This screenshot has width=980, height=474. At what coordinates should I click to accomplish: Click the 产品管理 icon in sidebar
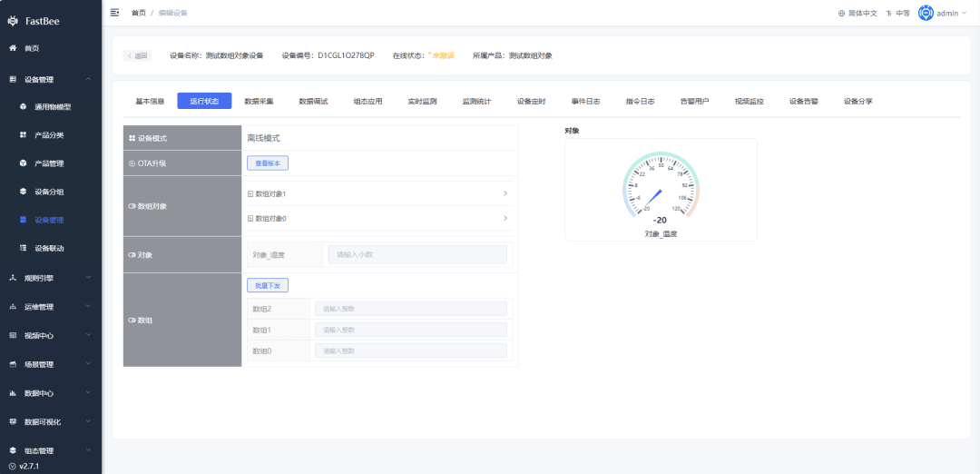pyautogui.click(x=23, y=163)
